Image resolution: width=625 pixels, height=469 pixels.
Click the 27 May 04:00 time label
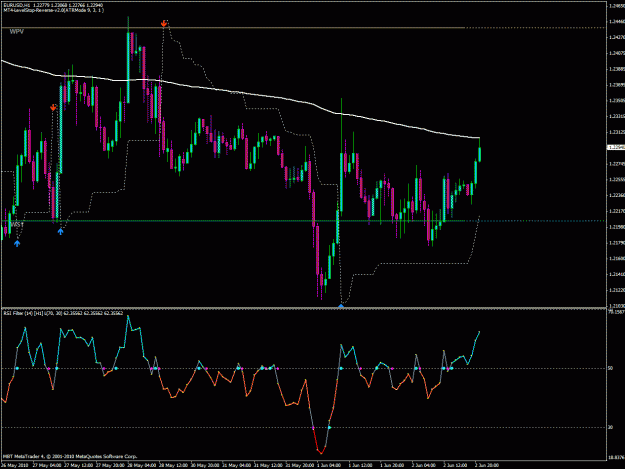click(47, 465)
